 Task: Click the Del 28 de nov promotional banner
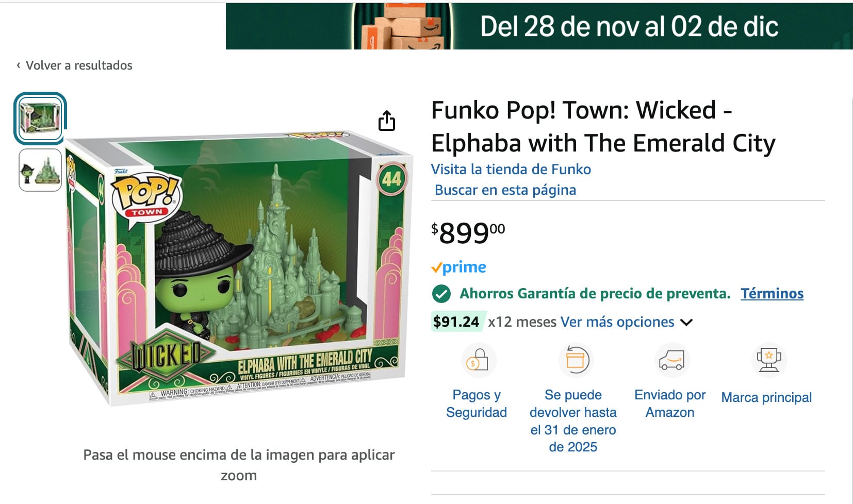pos(539,26)
